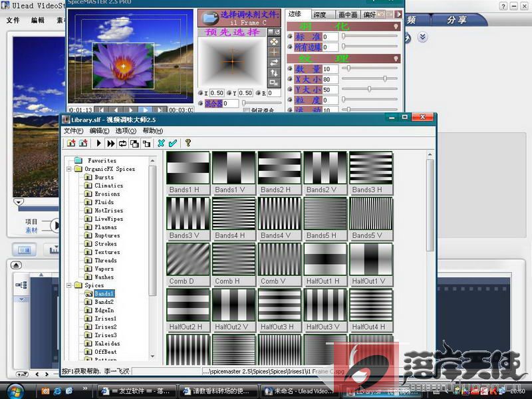The height and width of the screenshot is (399, 532).
Task: Click the orange crosshair center icon
Action: pyautogui.click(x=273, y=53)
